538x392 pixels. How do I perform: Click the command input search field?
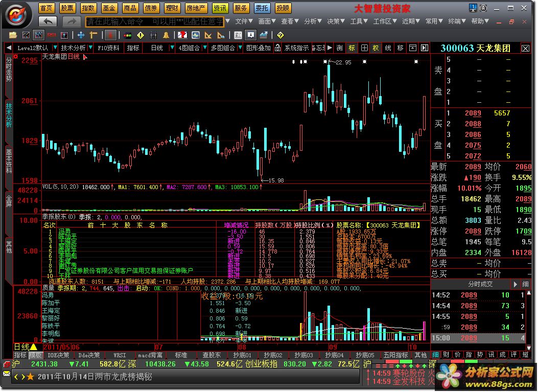154,21
